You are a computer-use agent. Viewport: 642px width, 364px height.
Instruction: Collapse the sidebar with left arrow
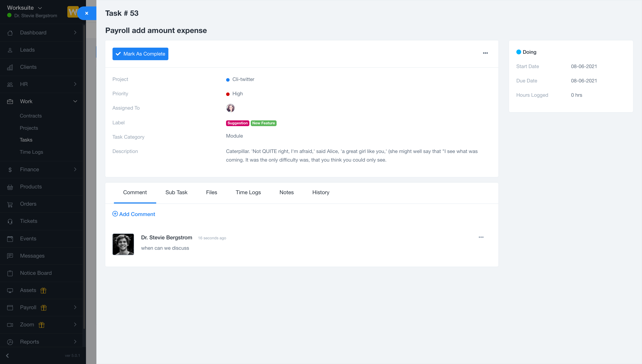8,356
